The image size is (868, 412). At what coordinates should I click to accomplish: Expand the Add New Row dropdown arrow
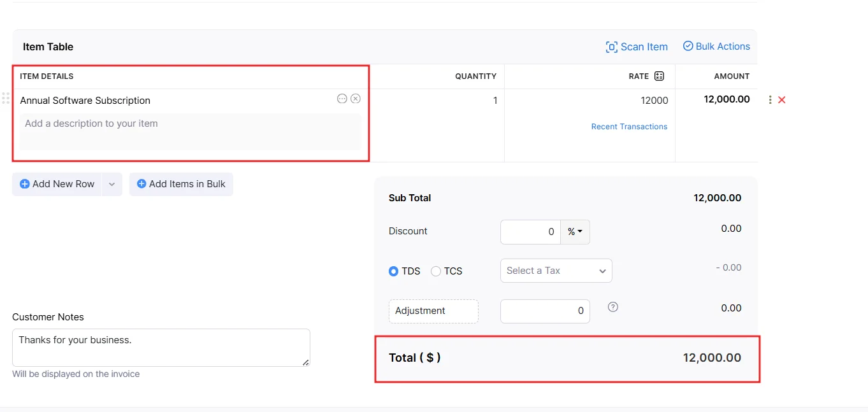pyautogui.click(x=112, y=184)
